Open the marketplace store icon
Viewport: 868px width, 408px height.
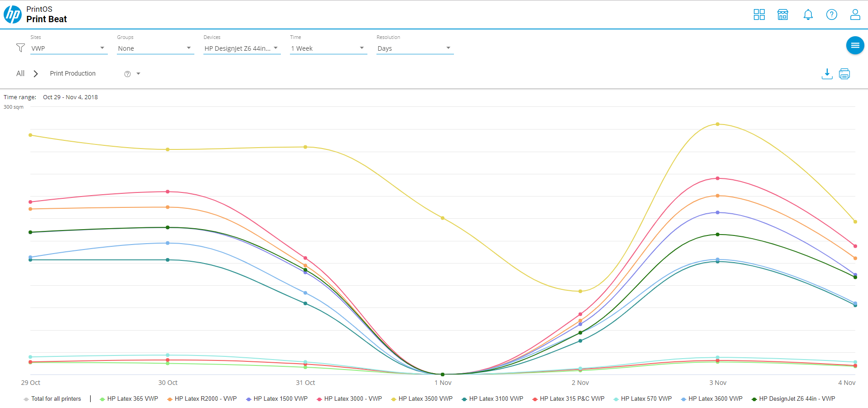click(x=783, y=14)
